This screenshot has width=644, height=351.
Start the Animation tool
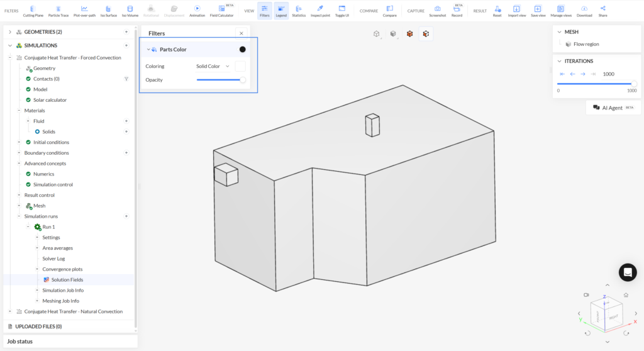197,11
